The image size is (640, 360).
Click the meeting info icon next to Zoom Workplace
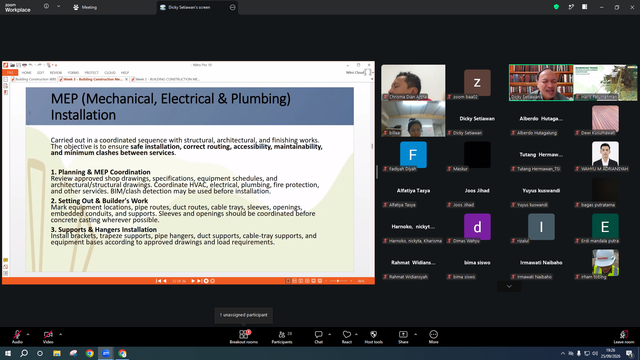coord(46,7)
